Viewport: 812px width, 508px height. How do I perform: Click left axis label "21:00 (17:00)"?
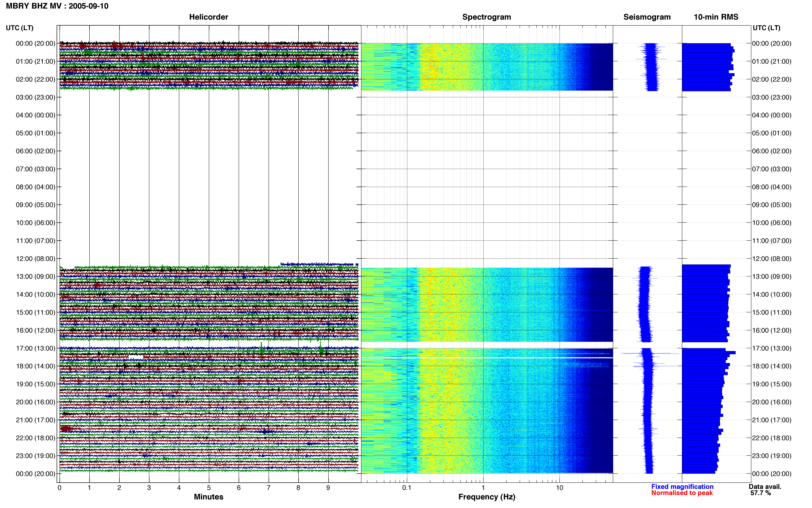36,420
